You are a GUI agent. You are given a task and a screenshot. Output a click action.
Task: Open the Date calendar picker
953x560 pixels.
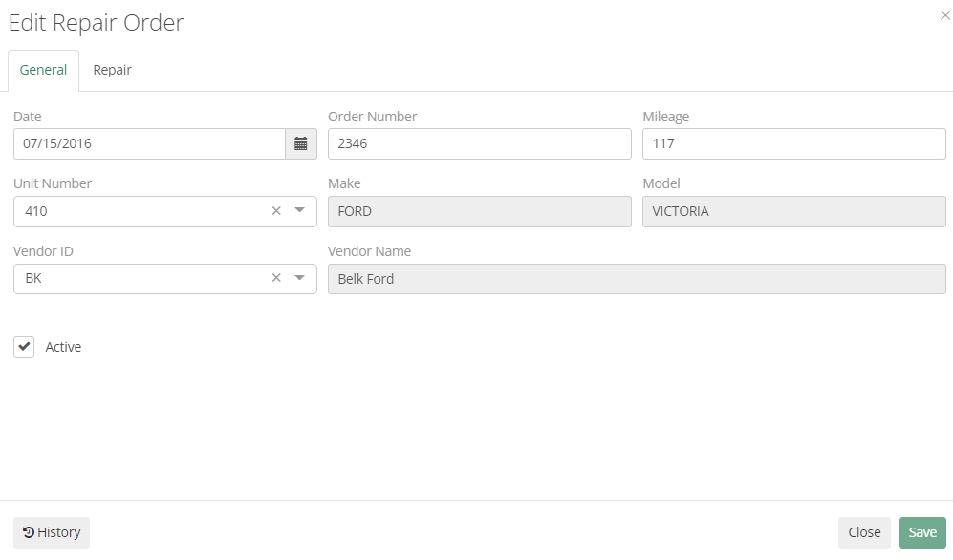tap(301, 143)
